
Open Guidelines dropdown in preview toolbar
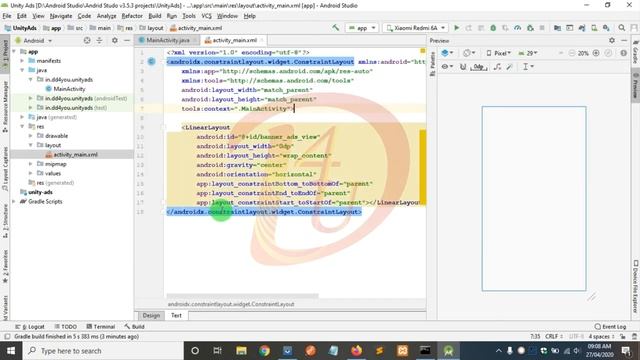click(x=528, y=67)
